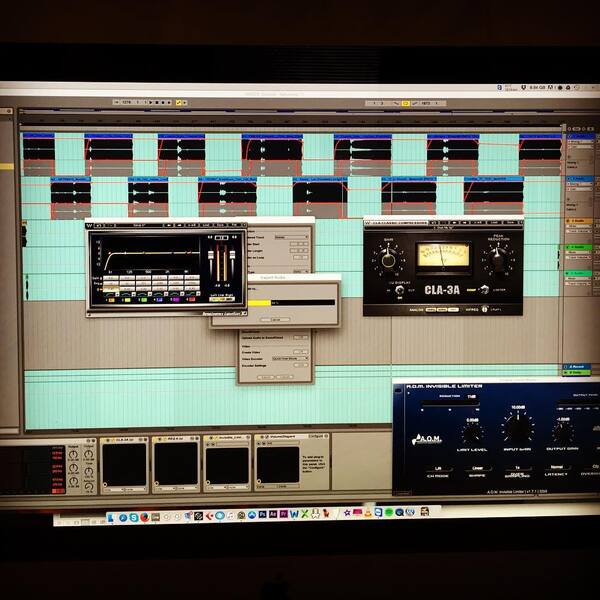Open Firefox from the Dock
This screenshot has height=600, width=600.
[144, 517]
